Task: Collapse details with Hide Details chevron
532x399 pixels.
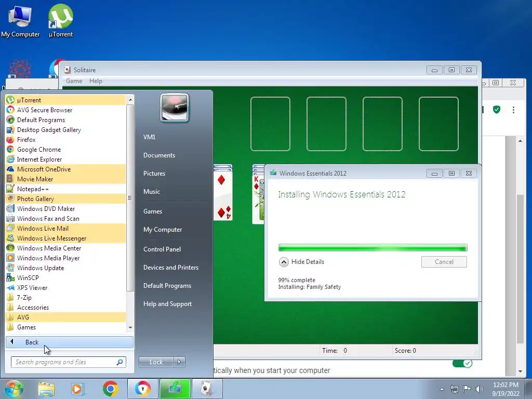Action: click(284, 262)
